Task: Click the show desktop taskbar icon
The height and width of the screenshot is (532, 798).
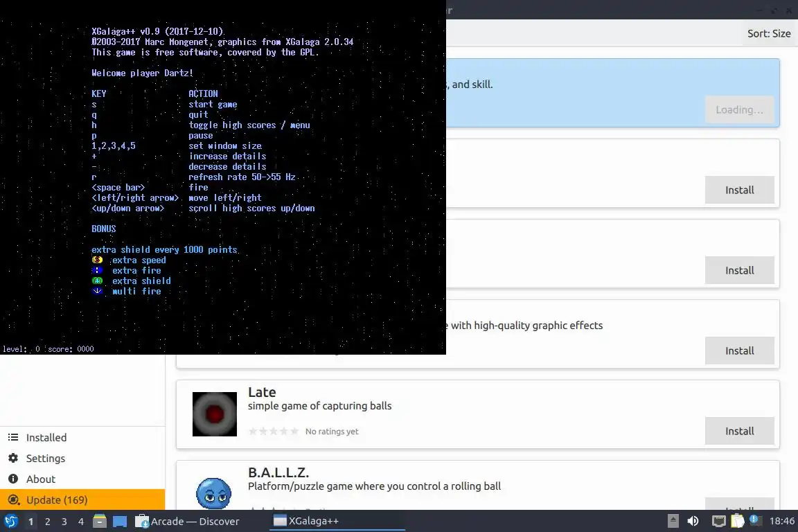Action: coord(120,521)
